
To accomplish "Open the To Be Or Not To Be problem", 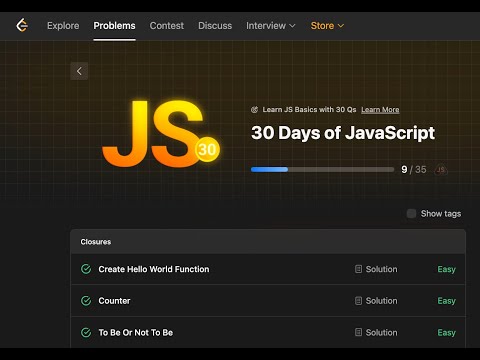I will pyautogui.click(x=136, y=332).
